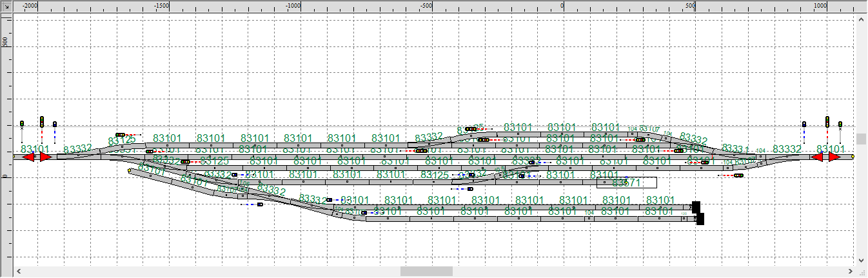Click the vertical scrollbar thumb

click(862, 139)
